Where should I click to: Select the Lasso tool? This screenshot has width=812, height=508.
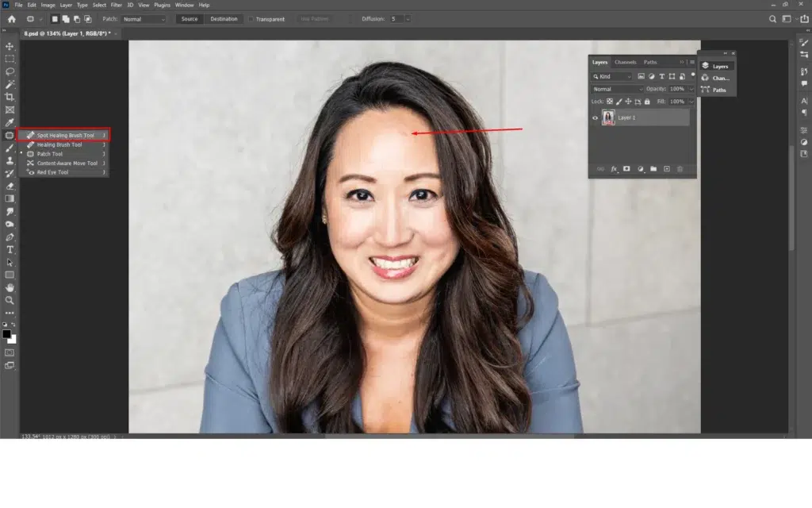[x=10, y=71]
